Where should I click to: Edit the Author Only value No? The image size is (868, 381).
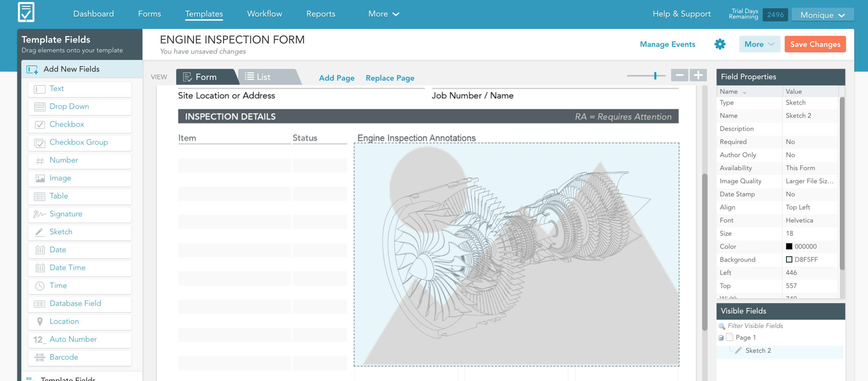810,155
